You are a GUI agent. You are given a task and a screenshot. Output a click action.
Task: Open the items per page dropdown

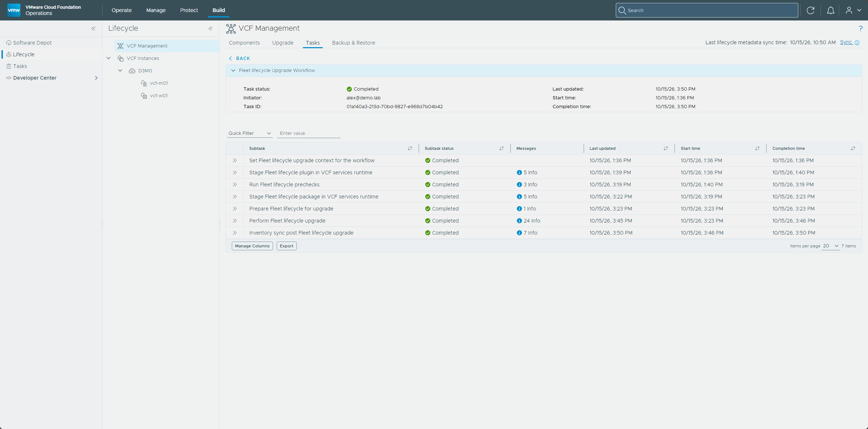pos(831,246)
